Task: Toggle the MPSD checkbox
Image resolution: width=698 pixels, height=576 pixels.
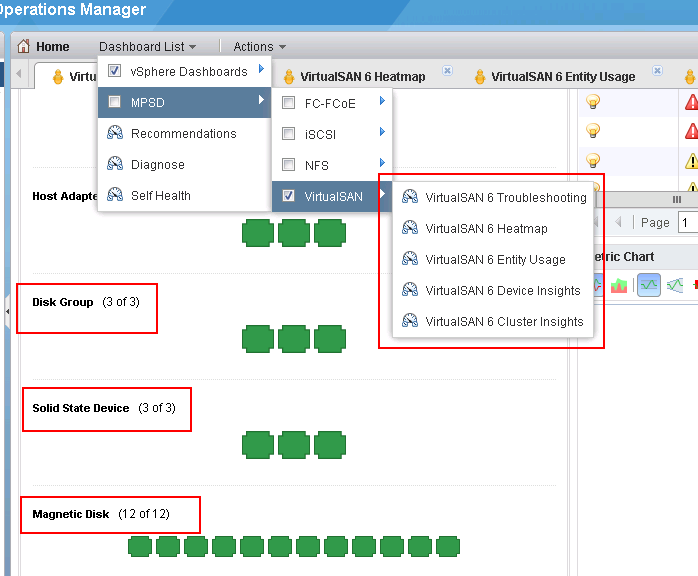Action: coord(114,101)
